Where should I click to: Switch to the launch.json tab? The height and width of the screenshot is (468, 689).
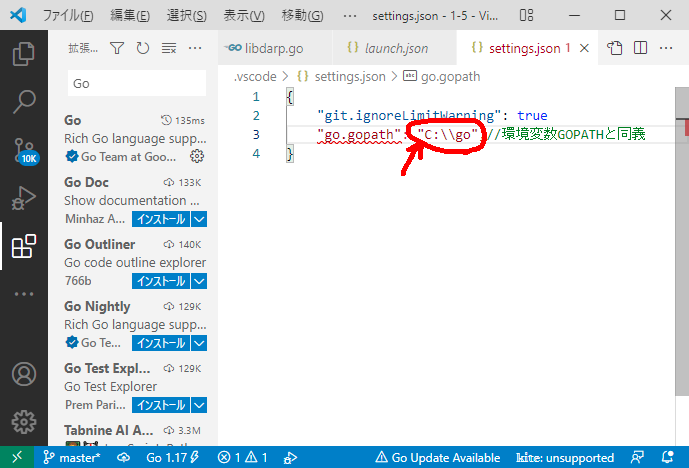point(388,48)
